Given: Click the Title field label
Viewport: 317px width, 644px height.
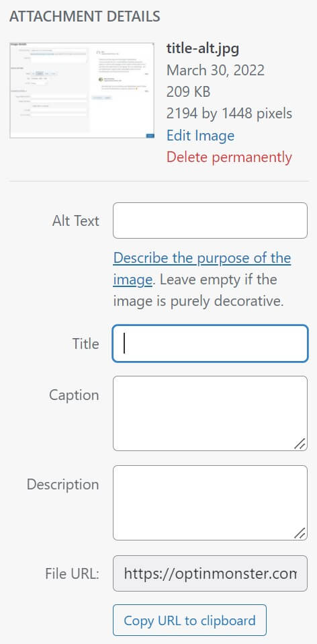Looking at the screenshot, I should [86, 344].
